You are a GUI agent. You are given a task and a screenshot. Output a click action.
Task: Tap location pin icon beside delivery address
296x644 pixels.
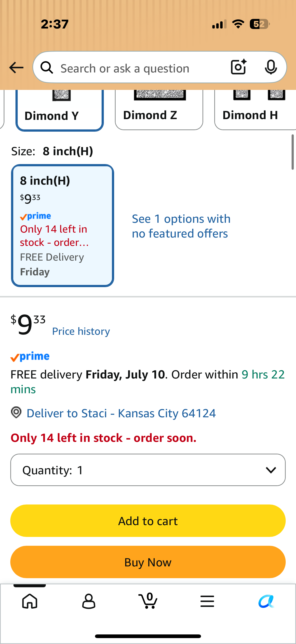click(x=16, y=412)
